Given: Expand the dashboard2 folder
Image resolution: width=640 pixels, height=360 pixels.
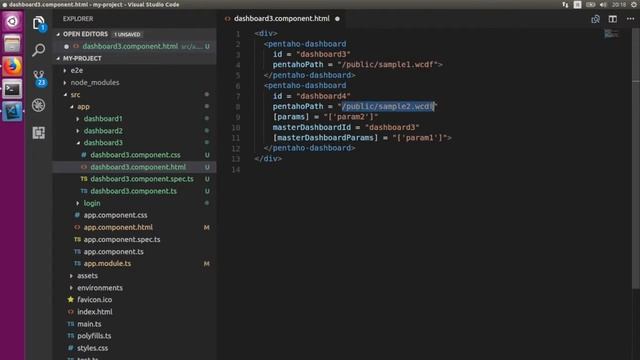Looking at the screenshot, I should pos(103,131).
